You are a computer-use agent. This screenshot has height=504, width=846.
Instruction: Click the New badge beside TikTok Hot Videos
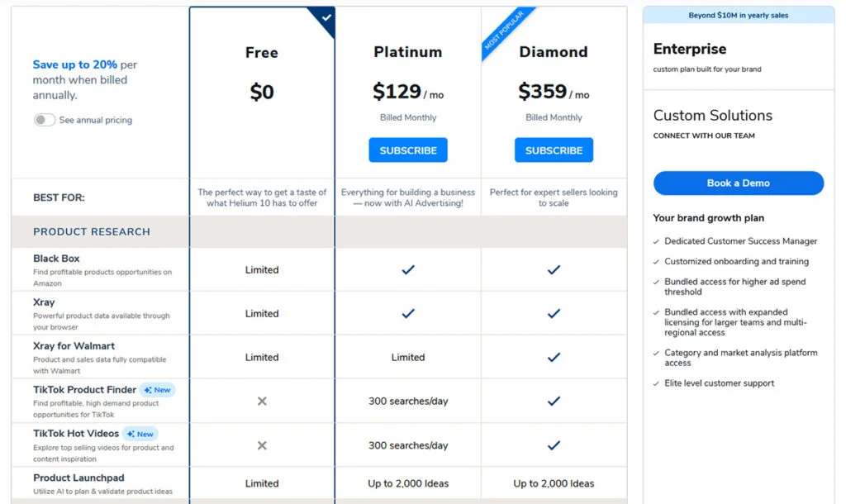140,433
